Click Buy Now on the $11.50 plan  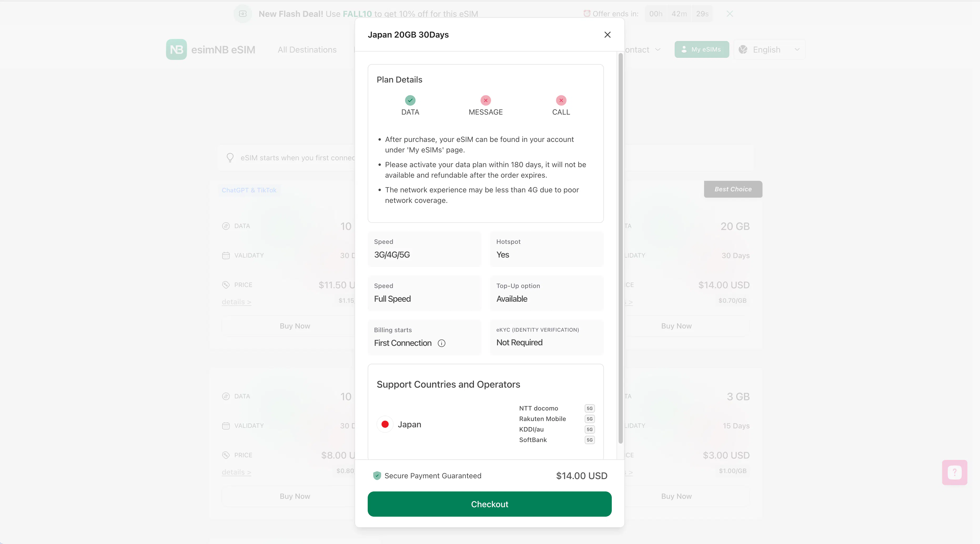click(295, 326)
